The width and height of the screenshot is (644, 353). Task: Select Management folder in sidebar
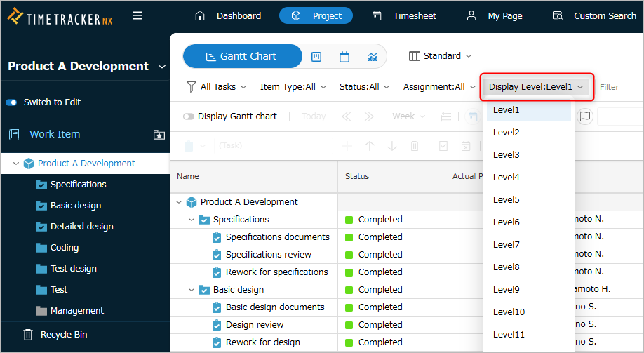76,311
